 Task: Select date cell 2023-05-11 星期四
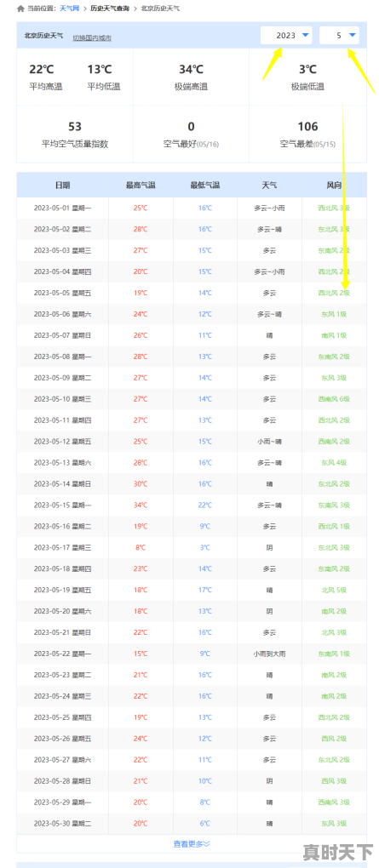[63, 420]
